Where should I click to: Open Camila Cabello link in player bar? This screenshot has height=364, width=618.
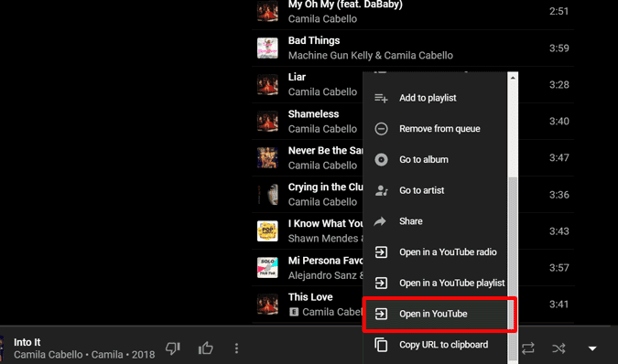[x=49, y=355]
